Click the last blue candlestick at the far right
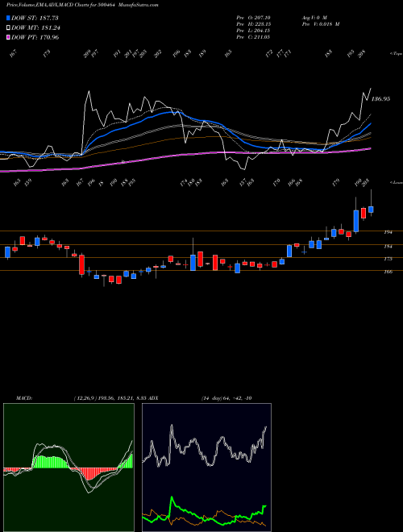The image size is (403, 532). 371,210
